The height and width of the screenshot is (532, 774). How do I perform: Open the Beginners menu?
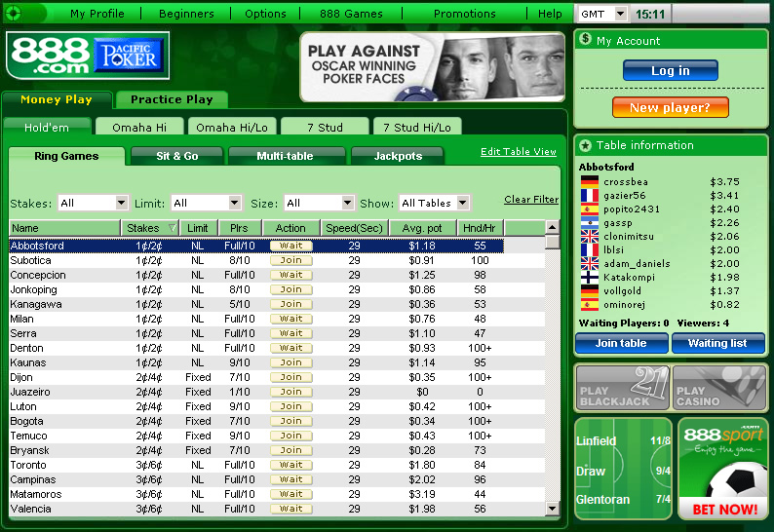point(186,14)
